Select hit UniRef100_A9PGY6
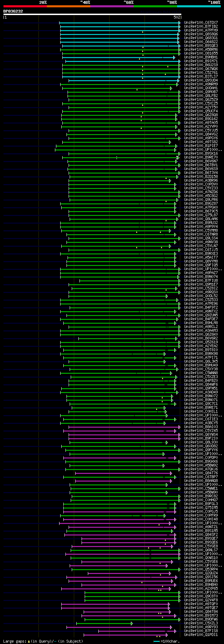Image resolution: width=224 pixels, height=644 pixels. [201, 138]
